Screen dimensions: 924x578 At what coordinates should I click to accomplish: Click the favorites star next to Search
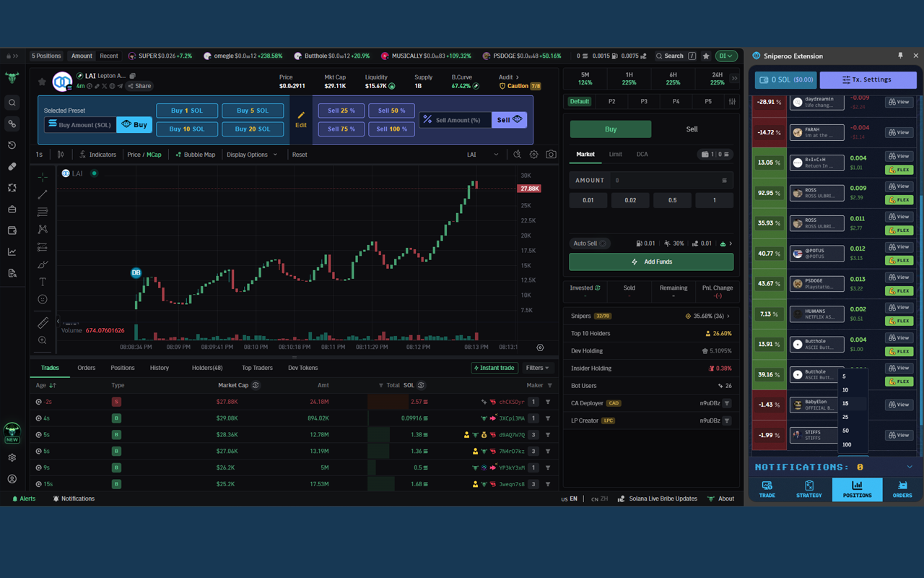click(706, 56)
